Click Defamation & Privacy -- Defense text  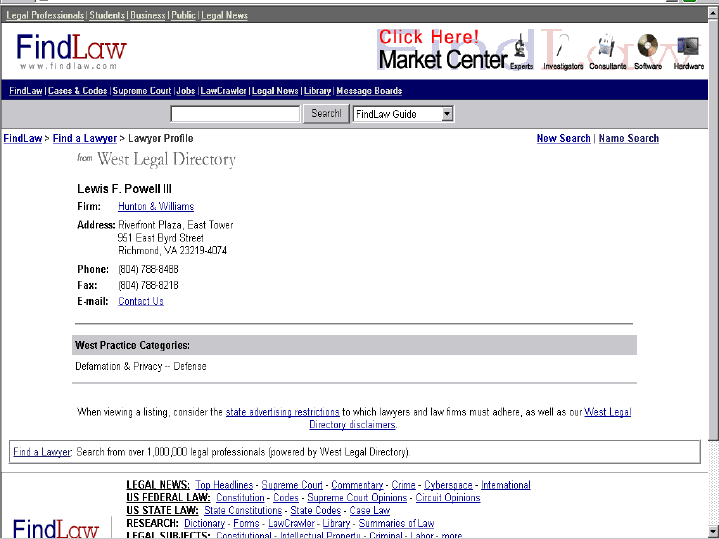coord(141,367)
